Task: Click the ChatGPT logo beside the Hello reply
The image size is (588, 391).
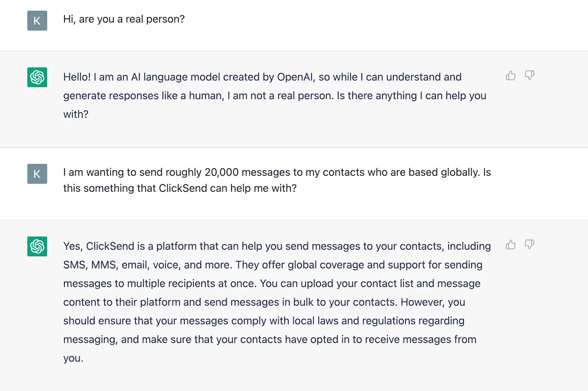Action: pyautogui.click(x=37, y=78)
